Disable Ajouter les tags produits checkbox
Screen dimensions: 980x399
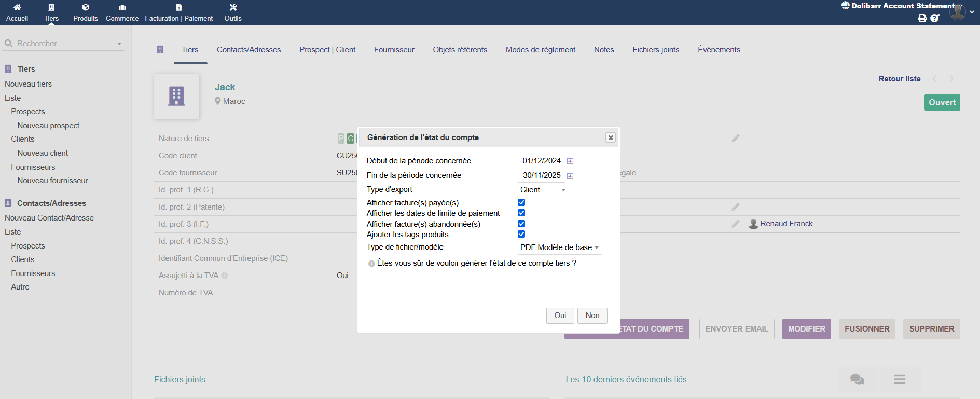(521, 234)
